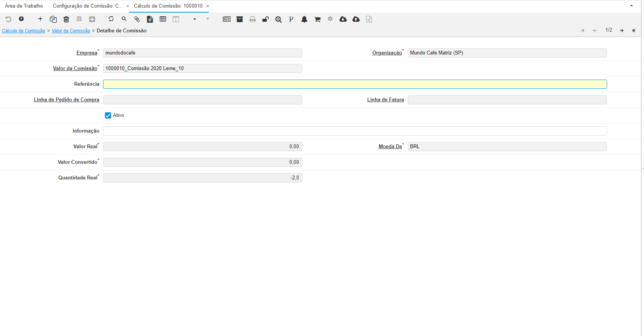Follow the Valor da Comissão breadcrumb link
Image resolution: width=644 pixels, height=336 pixels.
71,31
